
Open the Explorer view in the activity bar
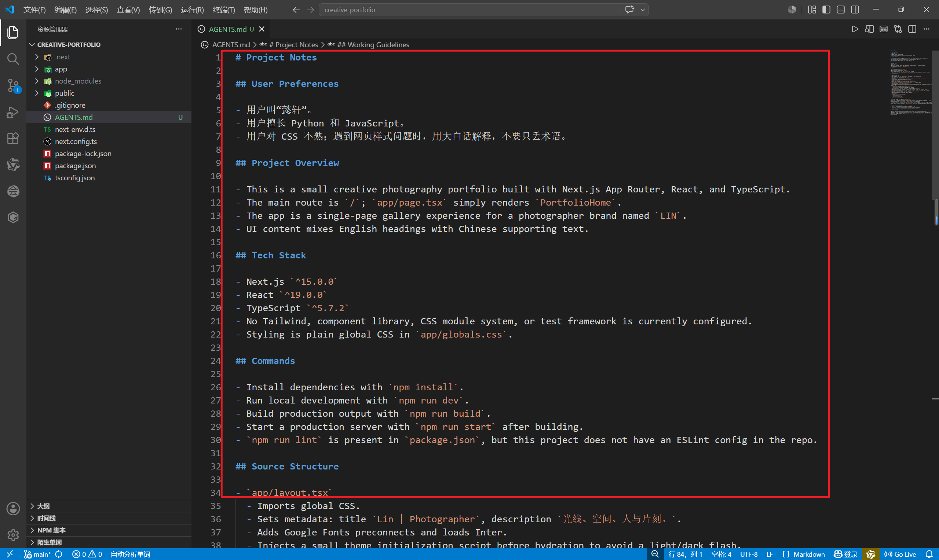(13, 33)
